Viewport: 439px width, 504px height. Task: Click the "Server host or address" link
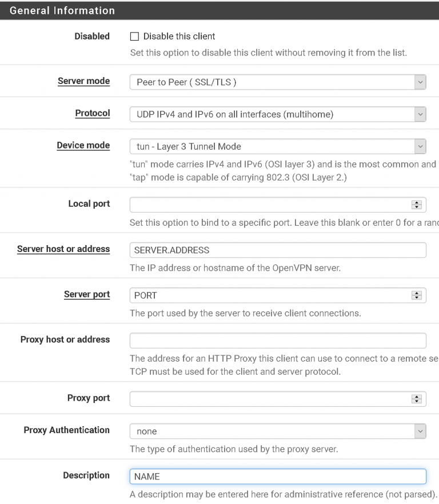click(63, 249)
